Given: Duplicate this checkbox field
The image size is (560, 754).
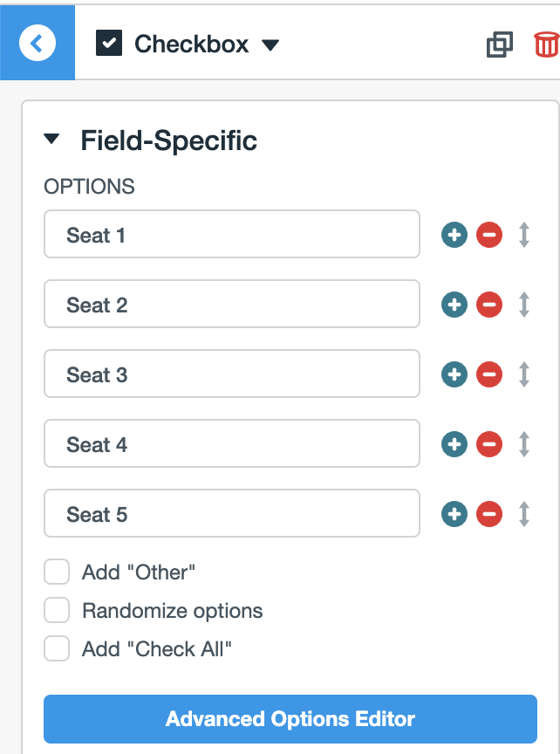Looking at the screenshot, I should click(499, 44).
